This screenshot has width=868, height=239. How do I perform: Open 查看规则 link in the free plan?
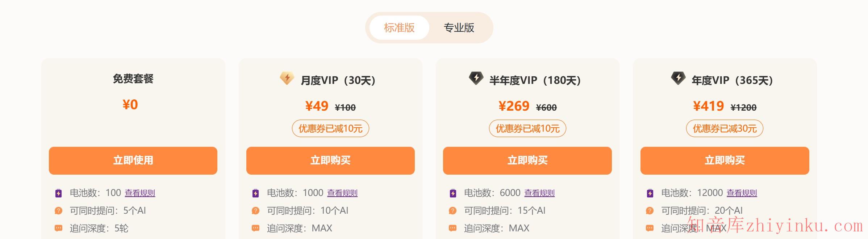(x=140, y=193)
